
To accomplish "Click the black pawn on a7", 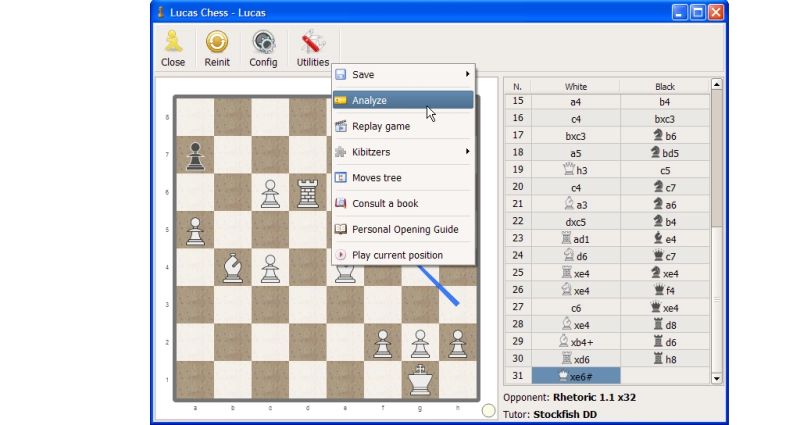I will pyautogui.click(x=195, y=156).
